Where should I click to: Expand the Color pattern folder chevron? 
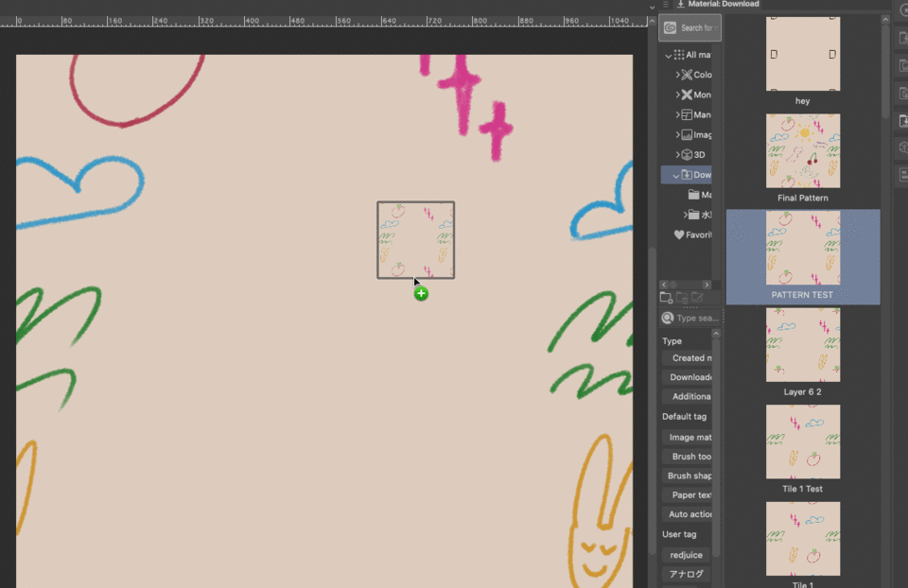click(x=677, y=75)
